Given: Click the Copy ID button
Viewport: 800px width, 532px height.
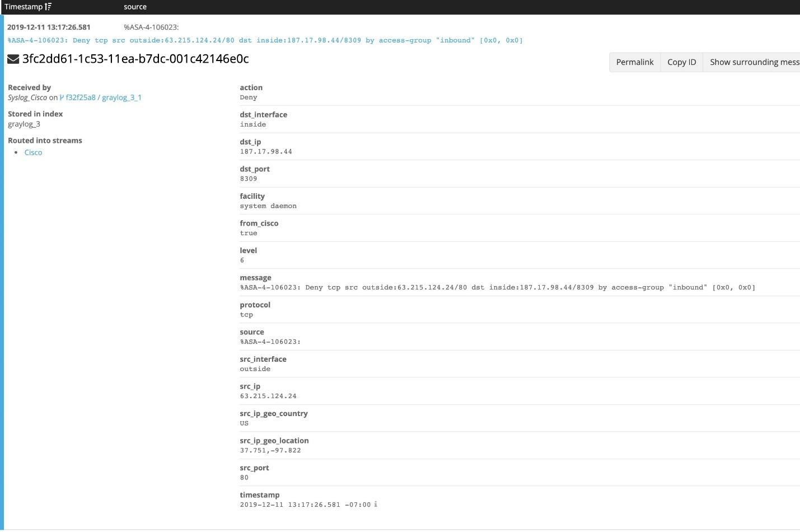Looking at the screenshot, I should (x=681, y=62).
